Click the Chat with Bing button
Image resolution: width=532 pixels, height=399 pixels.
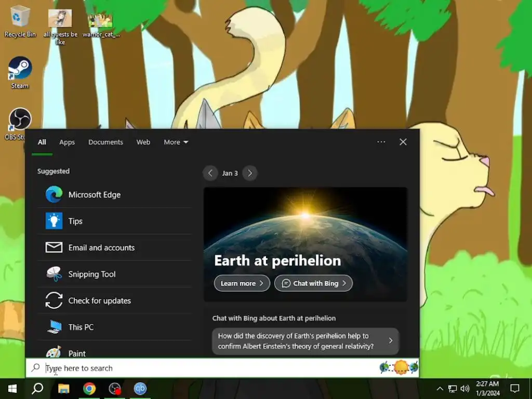(313, 283)
